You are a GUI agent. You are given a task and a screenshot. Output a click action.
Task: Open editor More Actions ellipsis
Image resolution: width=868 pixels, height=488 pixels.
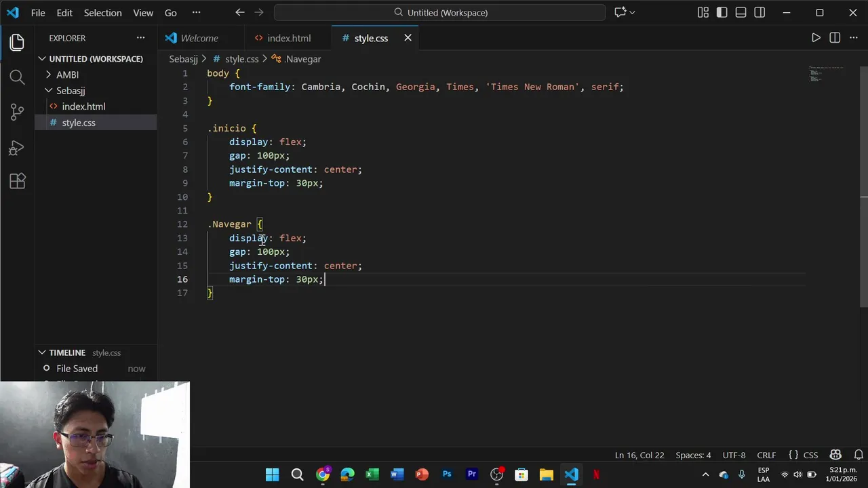(853, 38)
